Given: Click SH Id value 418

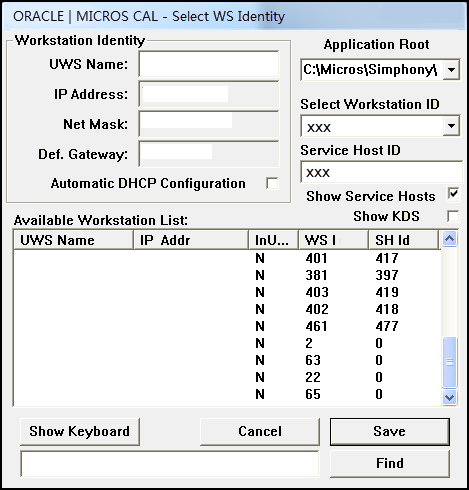Looking at the screenshot, I should [x=387, y=309].
